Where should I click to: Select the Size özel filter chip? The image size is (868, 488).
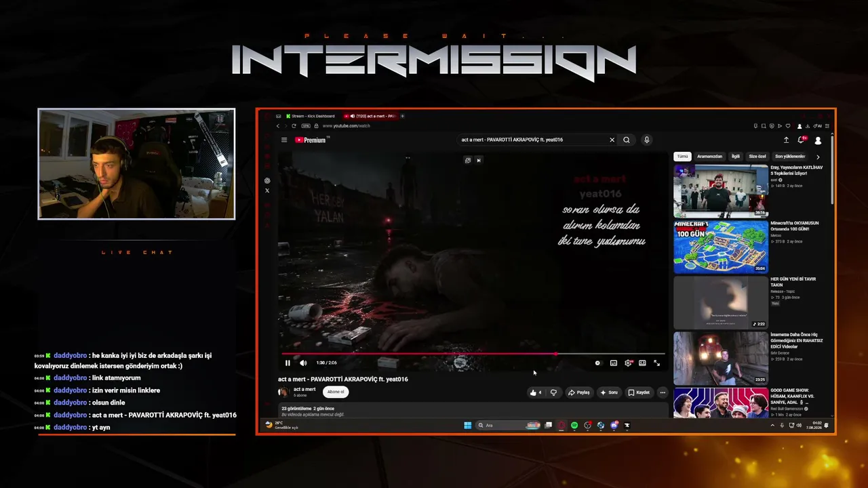[757, 157]
